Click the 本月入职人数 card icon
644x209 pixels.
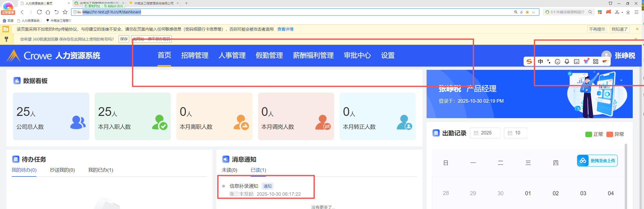160,122
